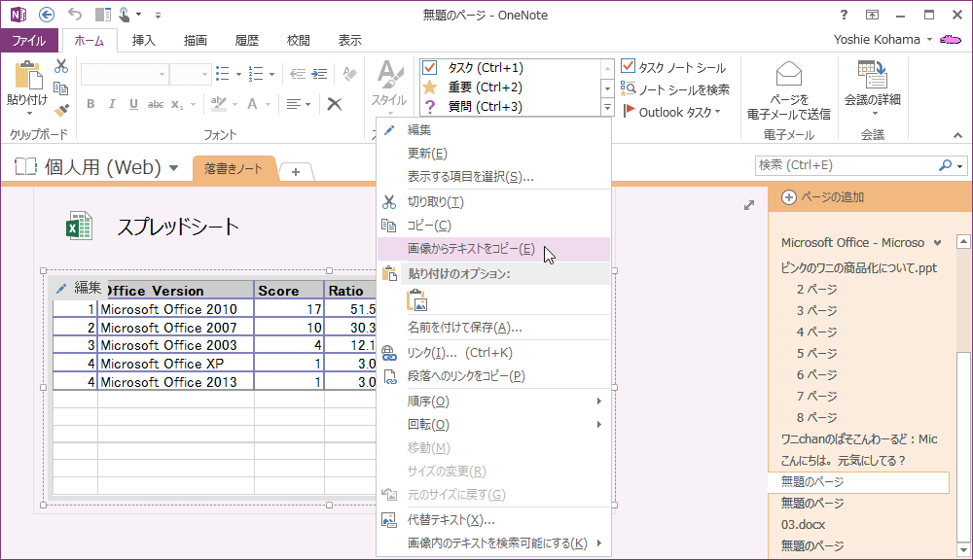Expand numbered list style dropdown arrow
This screenshot has width=973, height=560.
pos(271,75)
